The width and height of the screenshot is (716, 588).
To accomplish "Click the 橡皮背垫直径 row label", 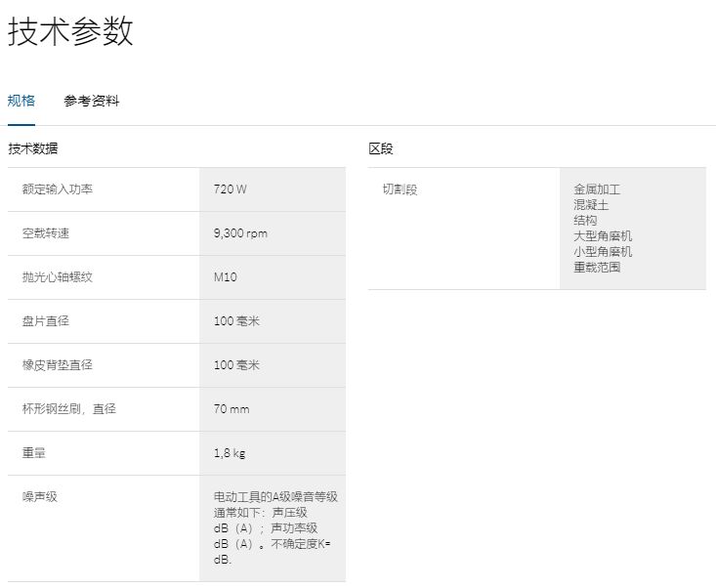I will [58, 365].
